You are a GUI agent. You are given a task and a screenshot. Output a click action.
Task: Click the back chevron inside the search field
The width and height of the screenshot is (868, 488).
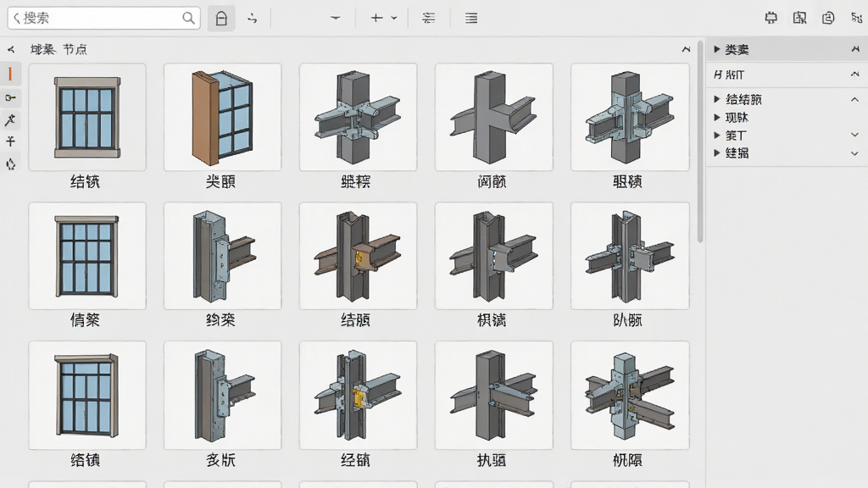pos(17,19)
